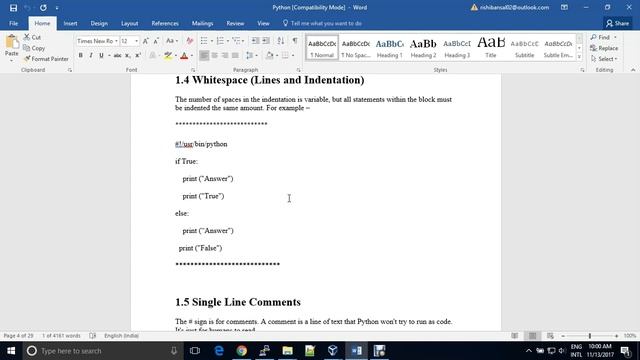Toggle Superscript formatting
640x360 pixels.
(138, 55)
